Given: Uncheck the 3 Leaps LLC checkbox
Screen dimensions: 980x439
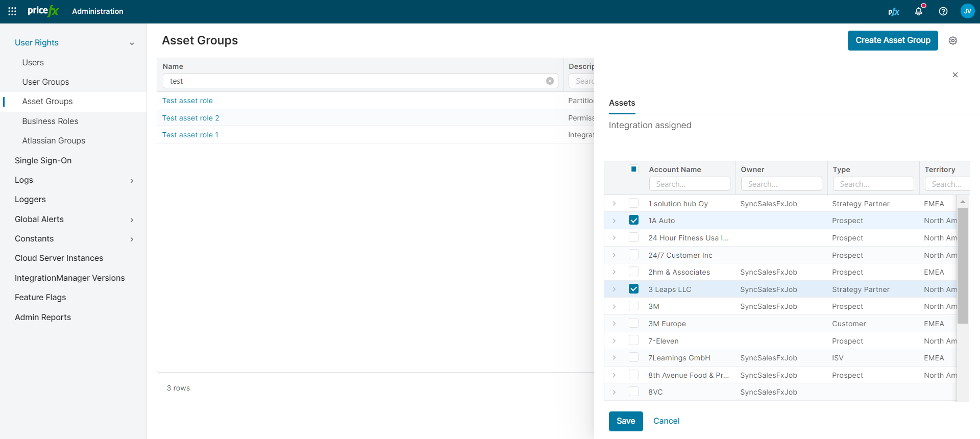Looking at the screenshot, I should click(x=633, y=289).
